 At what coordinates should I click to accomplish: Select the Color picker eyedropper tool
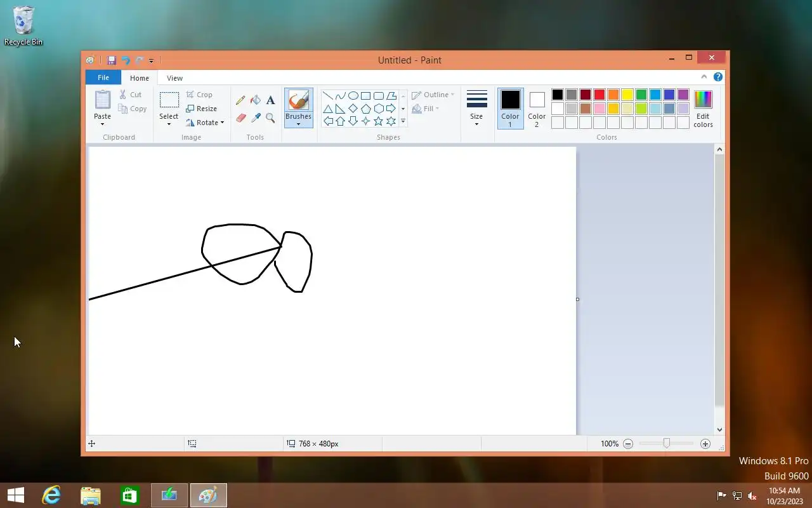[x=256, y=118]
